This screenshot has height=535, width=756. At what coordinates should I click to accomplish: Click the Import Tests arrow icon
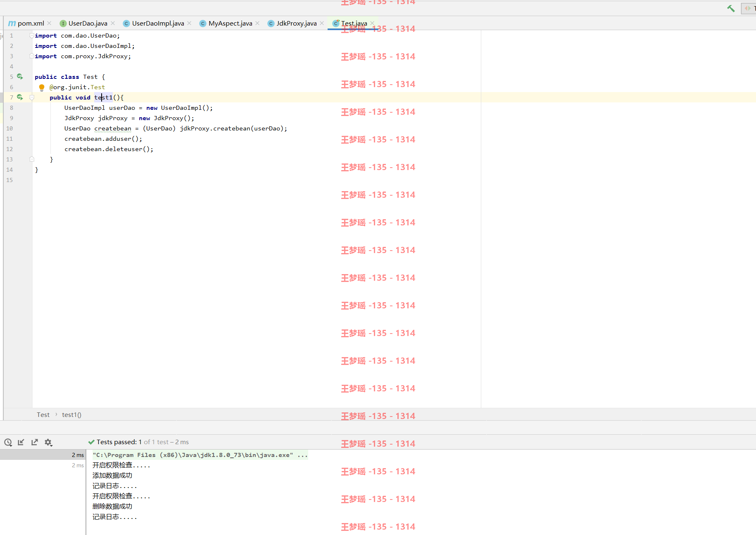click(21, 443)
